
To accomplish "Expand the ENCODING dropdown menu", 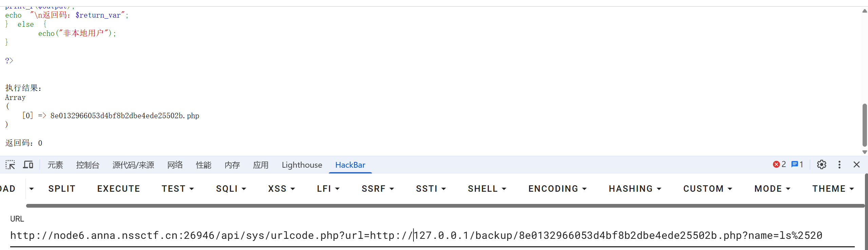I will [557, 189].
